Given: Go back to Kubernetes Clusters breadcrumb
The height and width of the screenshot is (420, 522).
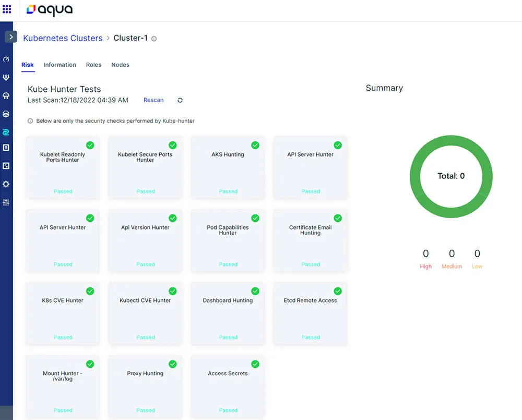Looking at the screenshot, I should pos(63,38).
